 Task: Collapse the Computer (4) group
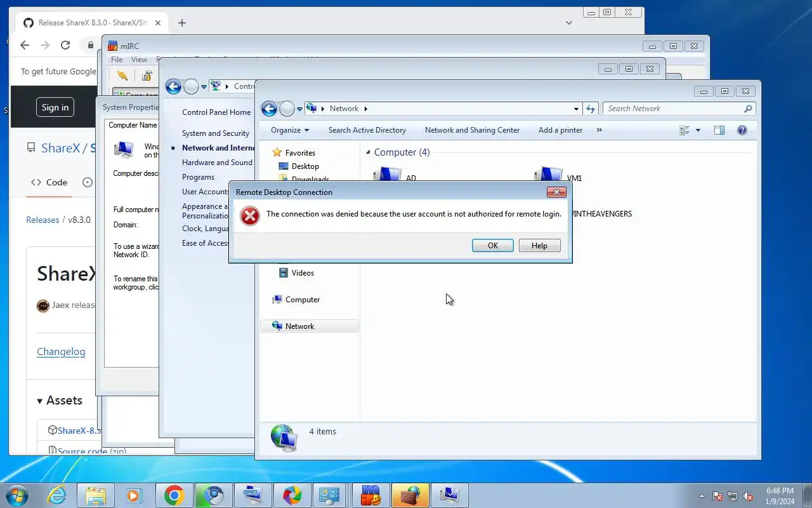368,152
